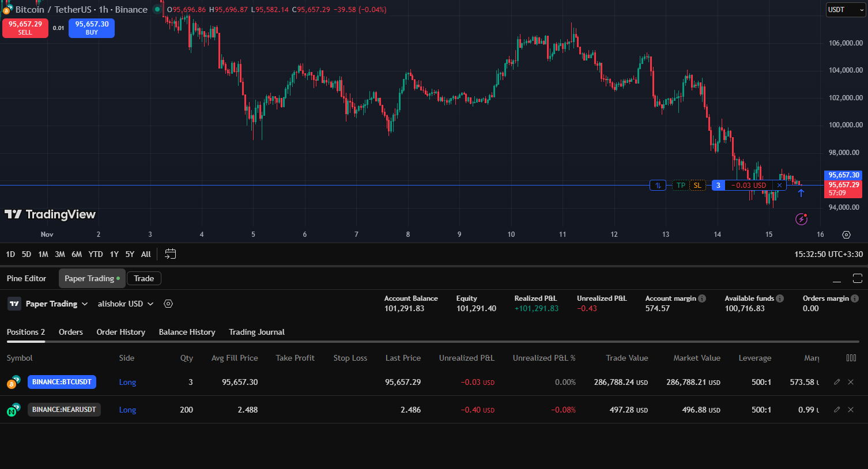Show info for Account margin
The image size is (868, 469).
(702, 298)
